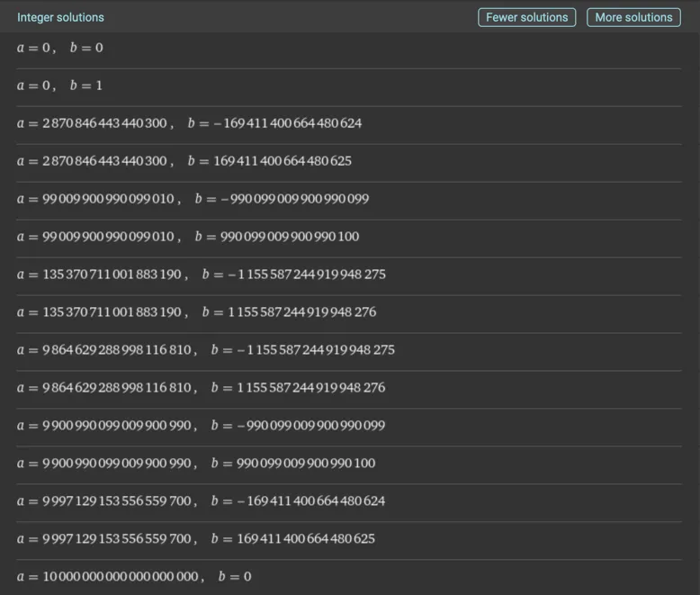Viewport: 700px width, 595px height.
Task: Click solution with b = 169411400664480625 and a = 2870846443440300
Action: [x=184, y=161]
